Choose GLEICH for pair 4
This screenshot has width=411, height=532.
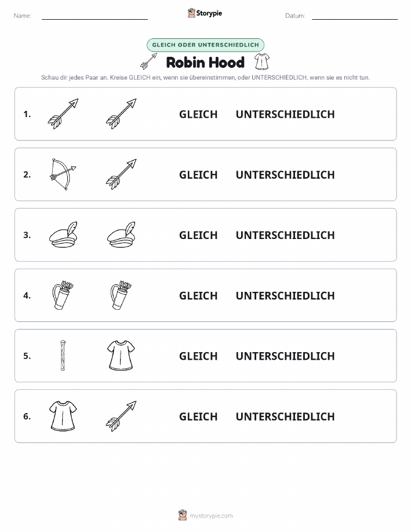click(x=198, y=295)
